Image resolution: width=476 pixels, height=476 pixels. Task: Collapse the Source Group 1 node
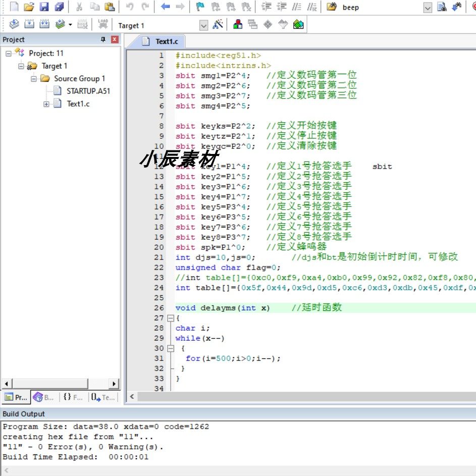point(34,79)
